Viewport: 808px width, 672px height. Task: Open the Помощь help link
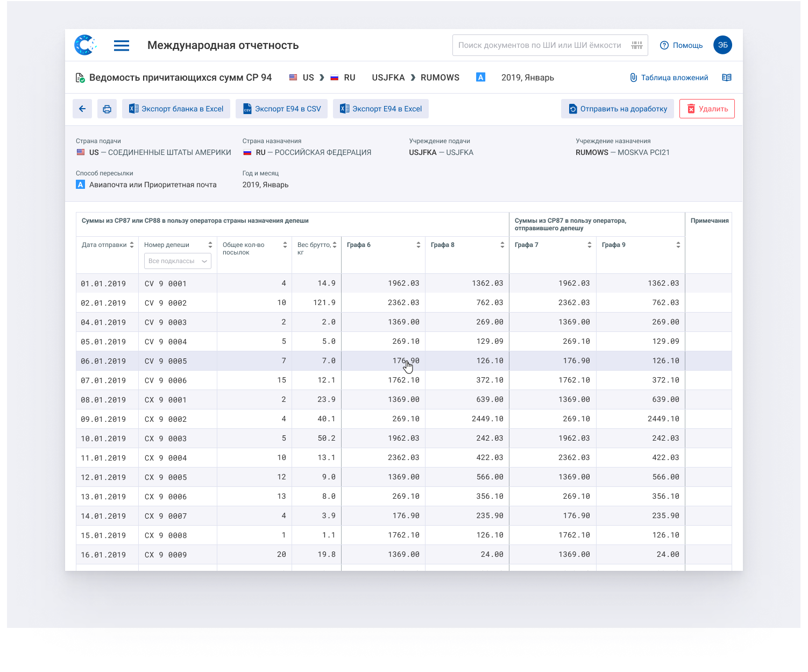pos(682,45)
